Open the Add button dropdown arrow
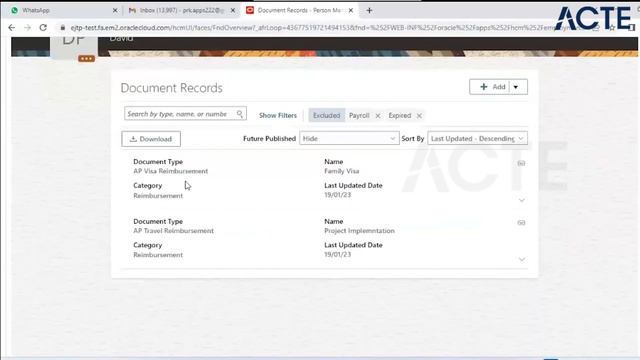 click(516, 87)
